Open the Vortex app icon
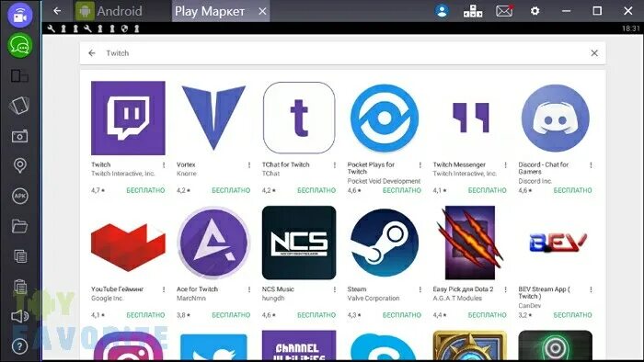Viewport: 644px width, 362px height. coord(213,119)
